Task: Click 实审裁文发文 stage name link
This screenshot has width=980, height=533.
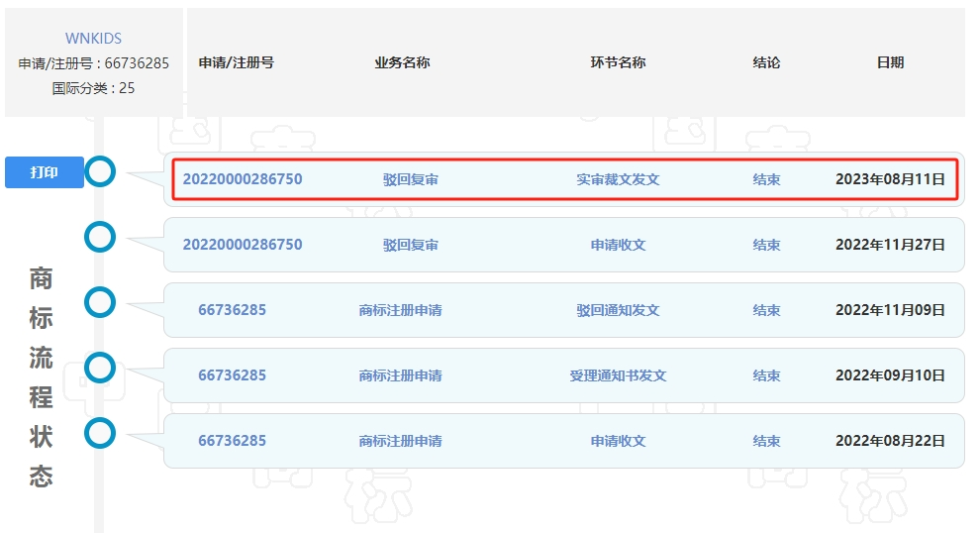Action: tap(618, 179)
